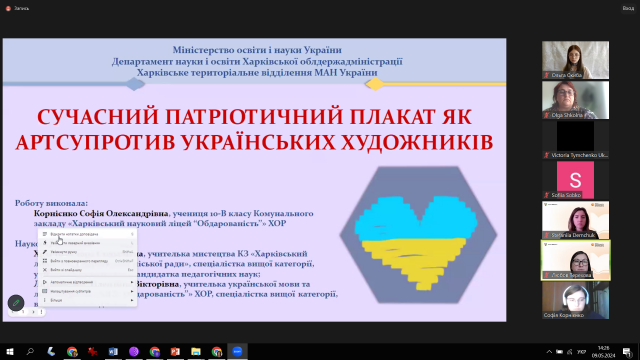Open PowerPoint from the taskbar
Screen dimensions: 640x360
coord(175,351)
